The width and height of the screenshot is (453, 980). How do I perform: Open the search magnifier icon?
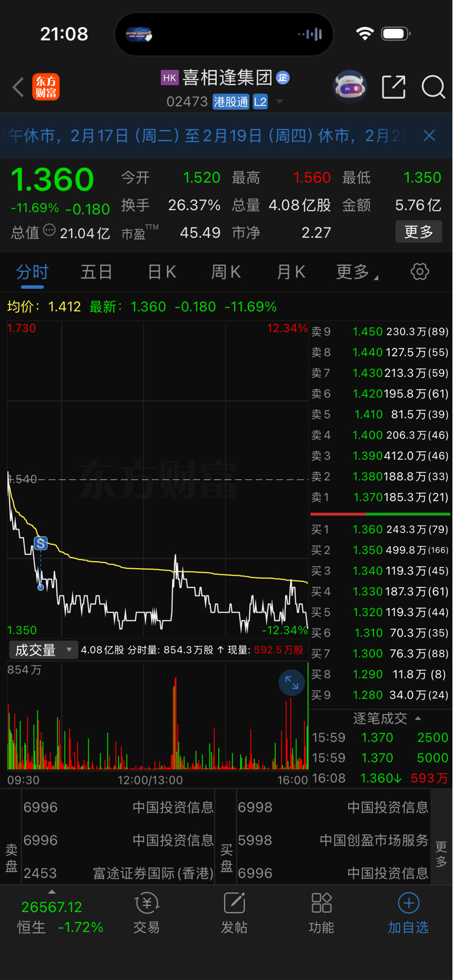pos(434,87)
